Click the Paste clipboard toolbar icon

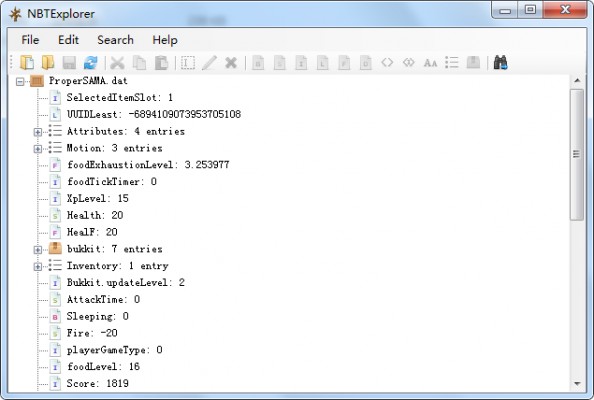[x=161, y=62]
